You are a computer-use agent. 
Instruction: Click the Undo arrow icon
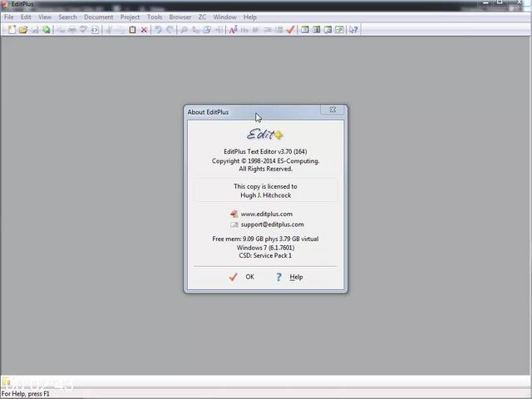(158, 30)
